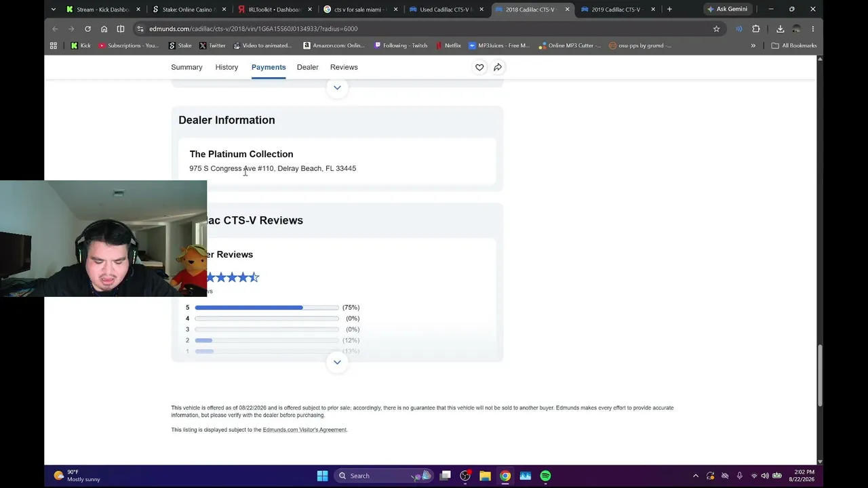Open the Photos app on the taskbar

[x=526, y=476]
